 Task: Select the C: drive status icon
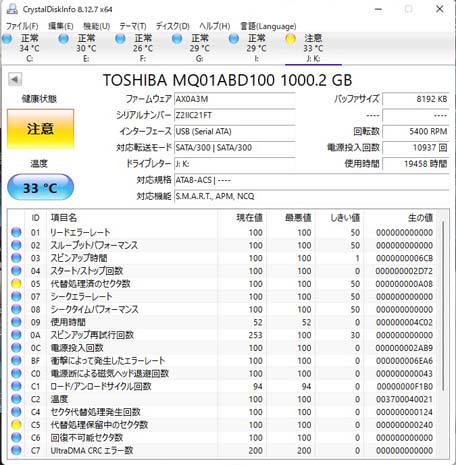click(x=7, y=39)
